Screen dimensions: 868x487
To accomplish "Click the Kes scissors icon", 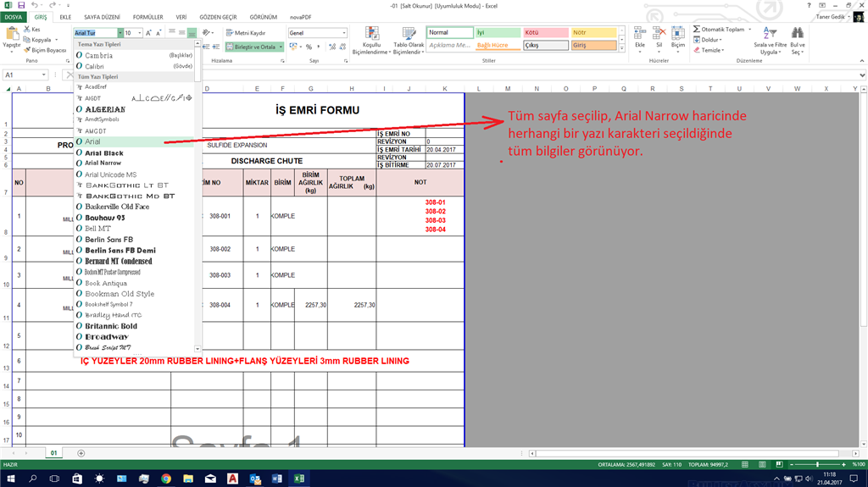I will click(26, 30).
